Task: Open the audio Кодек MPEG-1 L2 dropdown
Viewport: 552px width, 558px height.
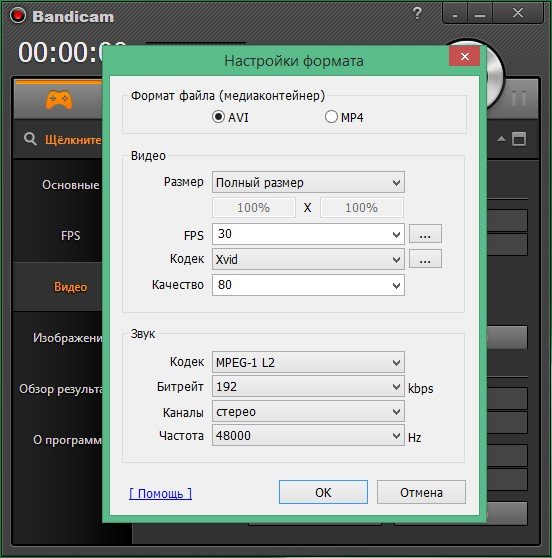Action: [x=308, y=362]
